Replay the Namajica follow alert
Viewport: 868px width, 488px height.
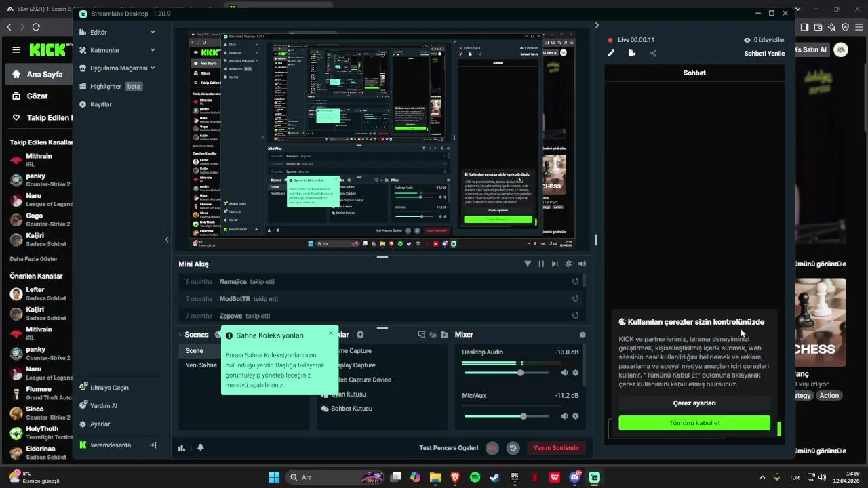575,281
